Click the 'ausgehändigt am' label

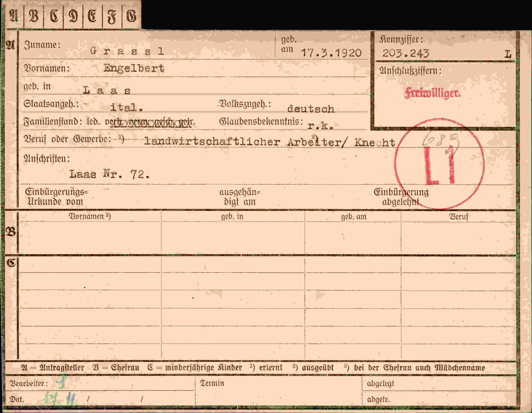tap(240, 197)
